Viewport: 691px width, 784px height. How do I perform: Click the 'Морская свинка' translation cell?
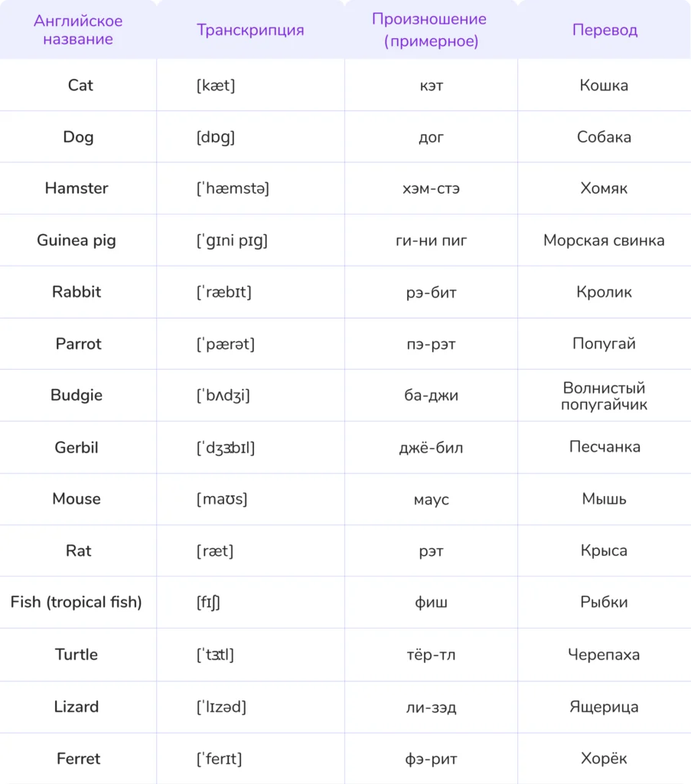click(604, 240)
